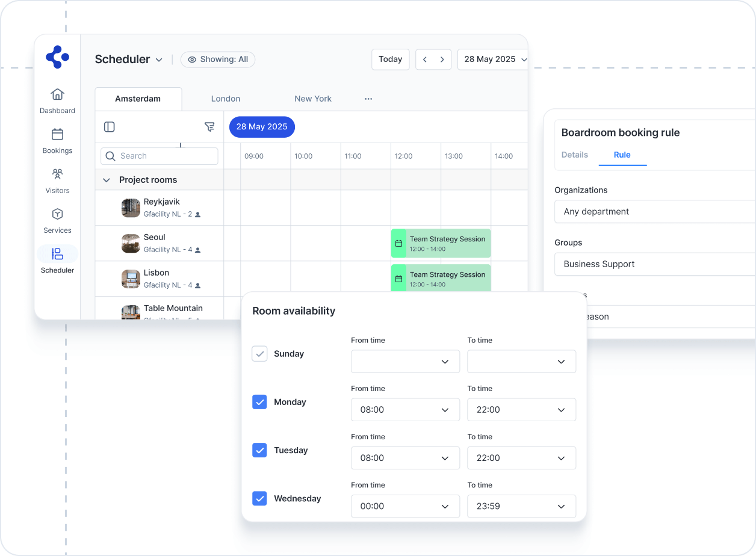Go to previous day arrow

(425, 60)
